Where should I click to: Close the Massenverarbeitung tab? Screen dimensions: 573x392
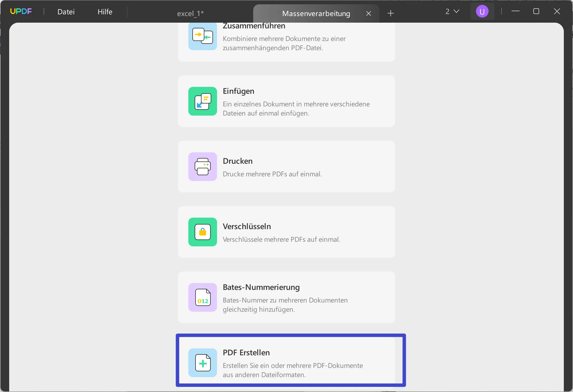[x=369, y=13]
